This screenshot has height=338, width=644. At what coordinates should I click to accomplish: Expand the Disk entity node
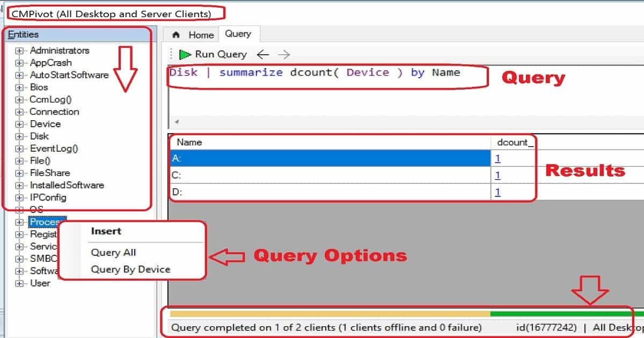(20, 136)
